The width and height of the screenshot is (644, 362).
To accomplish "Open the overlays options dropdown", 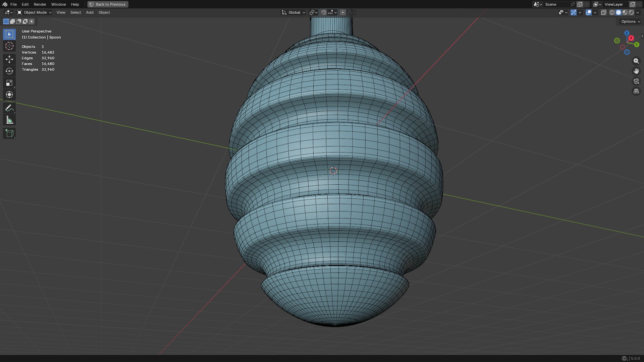I will 595,12.
